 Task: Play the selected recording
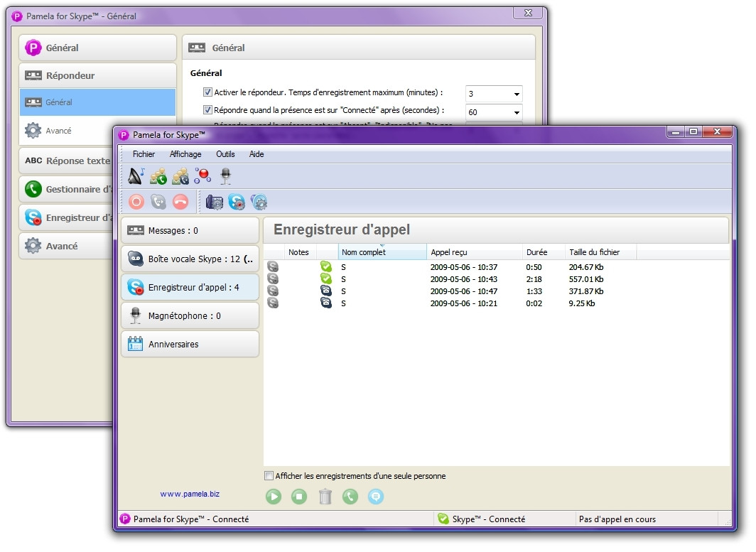274,497
